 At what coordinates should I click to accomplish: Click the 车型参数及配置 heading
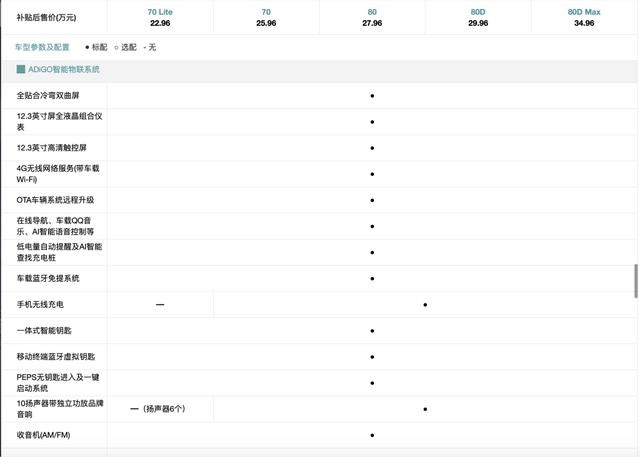42,47
